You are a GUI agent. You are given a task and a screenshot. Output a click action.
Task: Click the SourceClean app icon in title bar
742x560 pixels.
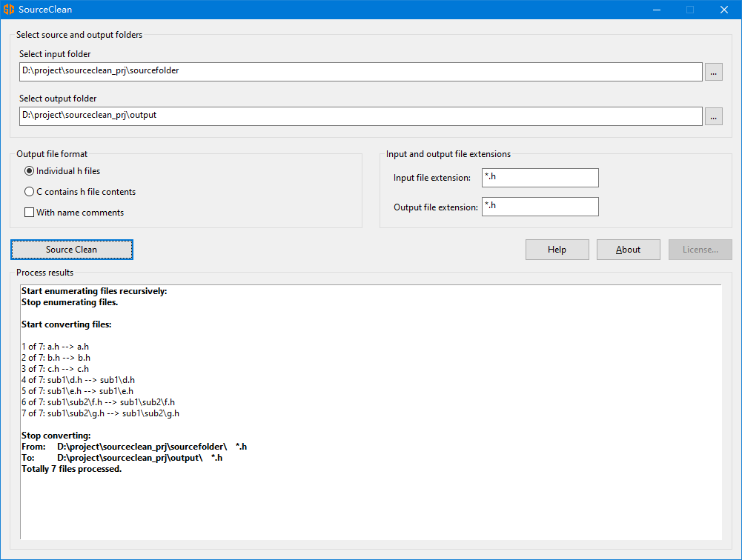(x=9, y=10)
